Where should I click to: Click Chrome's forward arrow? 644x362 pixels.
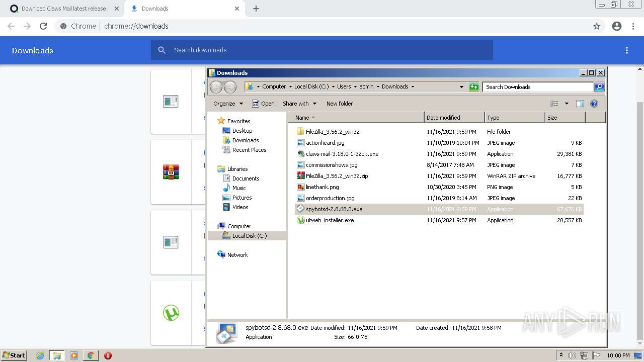(27, 26)
